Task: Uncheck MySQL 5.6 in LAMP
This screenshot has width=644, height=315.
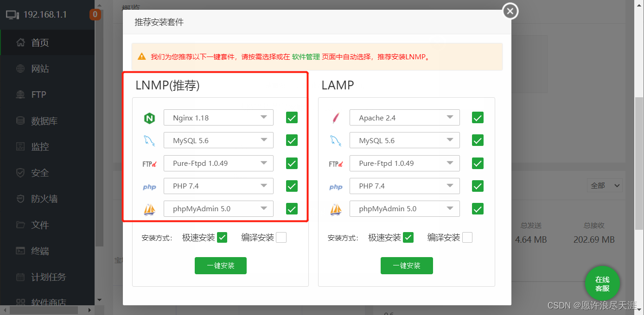Action: tap(478, 140)
